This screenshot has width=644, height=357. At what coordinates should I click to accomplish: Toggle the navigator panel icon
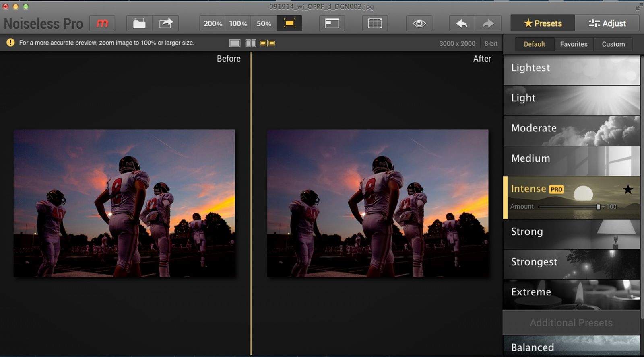[332, 23]
